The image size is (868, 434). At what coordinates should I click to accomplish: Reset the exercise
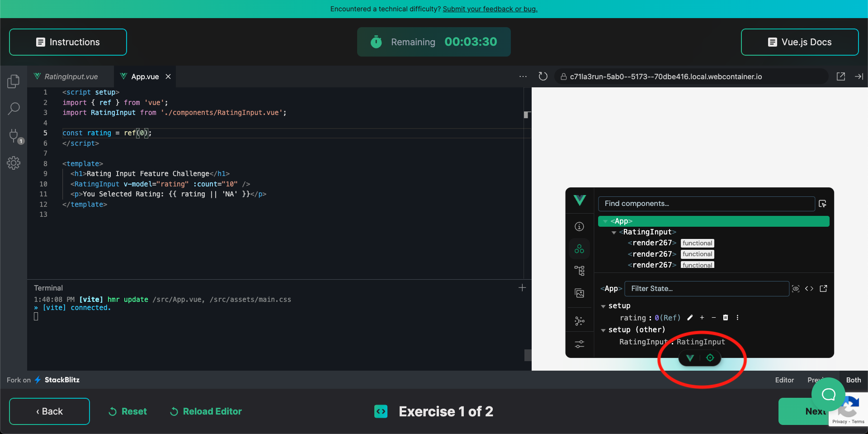click(128, 411)
